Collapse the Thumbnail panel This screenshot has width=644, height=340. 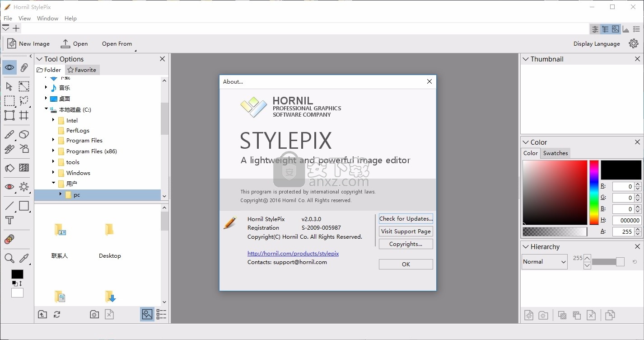(x=525, y=59)
